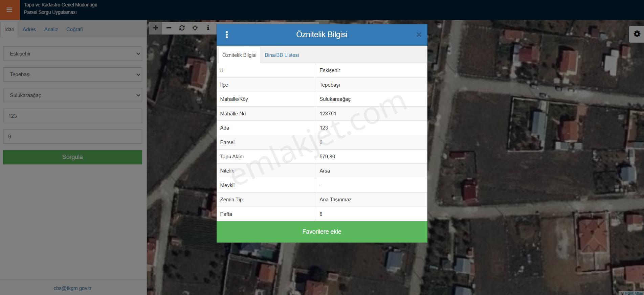Switch to the İdari tab
644x295 pixels.
[9, 29]
